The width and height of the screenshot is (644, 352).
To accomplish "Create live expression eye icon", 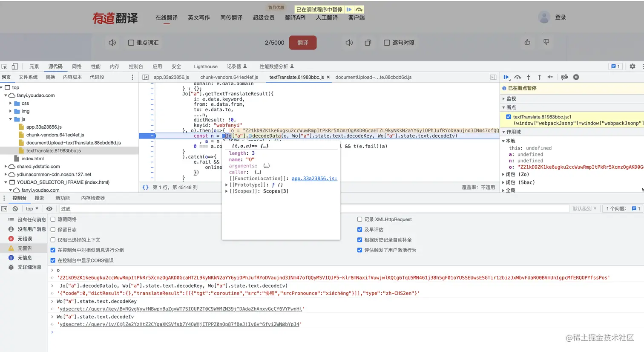I will pos(49,209).
